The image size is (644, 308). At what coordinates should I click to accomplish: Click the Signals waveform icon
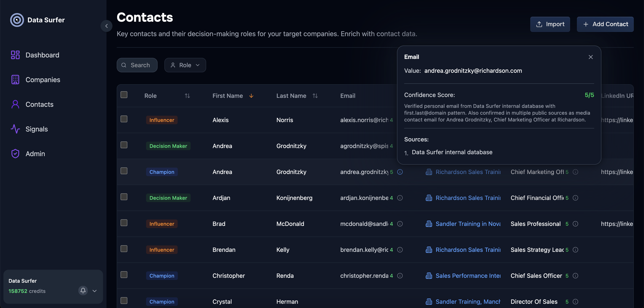[15, 129]
